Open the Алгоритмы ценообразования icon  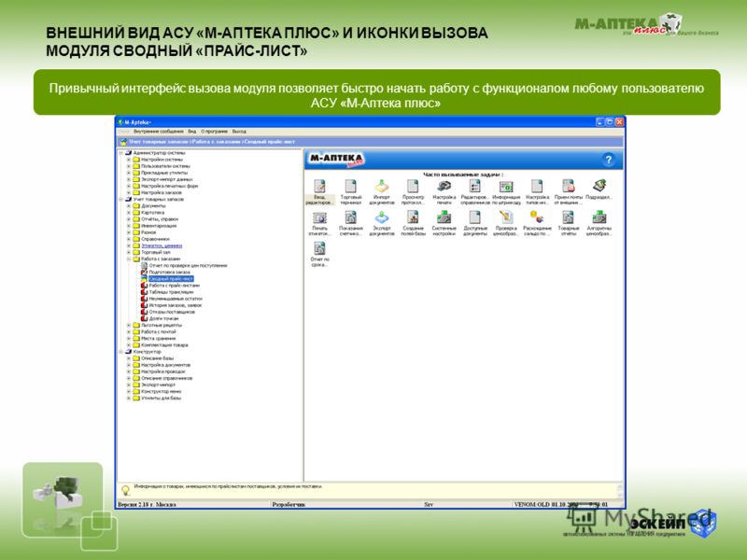599,223
